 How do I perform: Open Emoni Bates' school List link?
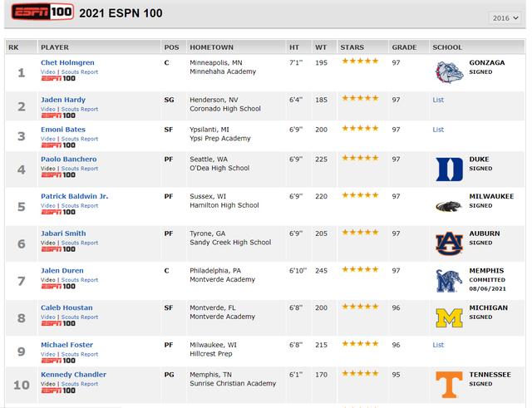[438, 130]
